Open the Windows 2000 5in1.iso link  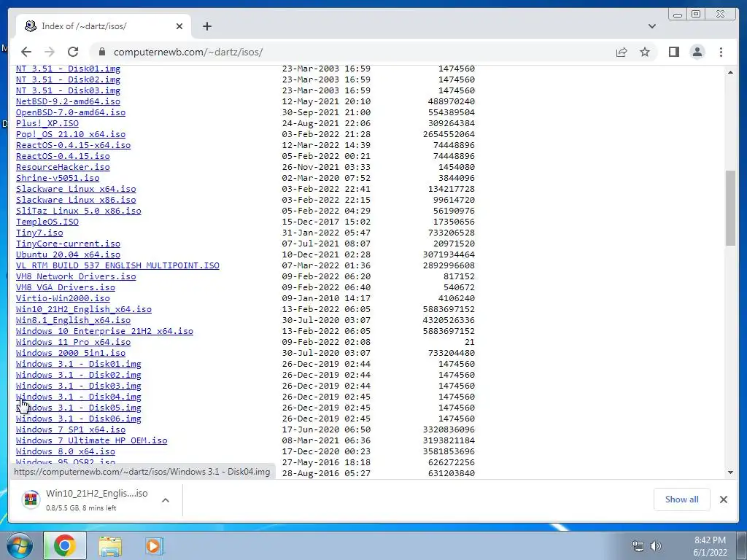(71, 354)
